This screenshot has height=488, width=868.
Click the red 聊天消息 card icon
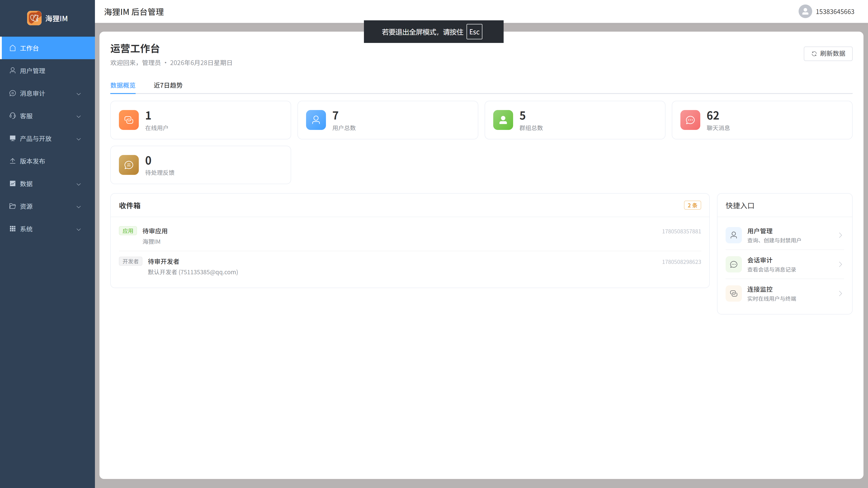[690, 120]
